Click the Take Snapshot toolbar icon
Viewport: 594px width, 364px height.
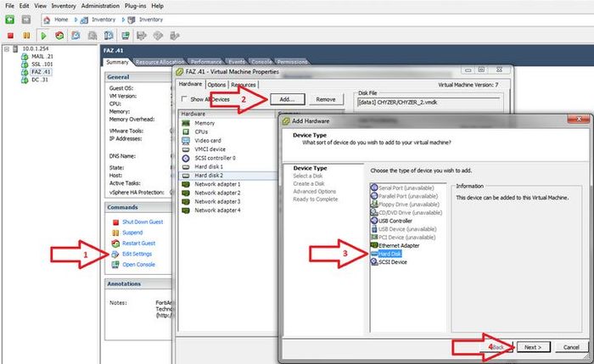tap(76, 36)
